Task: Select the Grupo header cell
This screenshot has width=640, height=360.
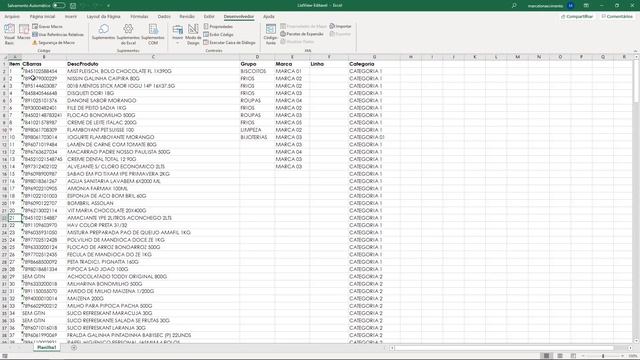Action: (257, 64)
